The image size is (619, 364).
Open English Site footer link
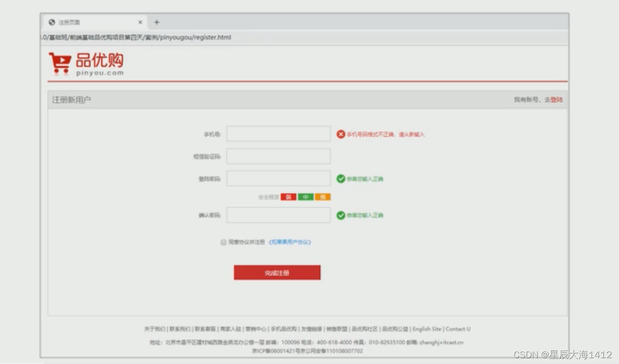[x=427, y=329]
